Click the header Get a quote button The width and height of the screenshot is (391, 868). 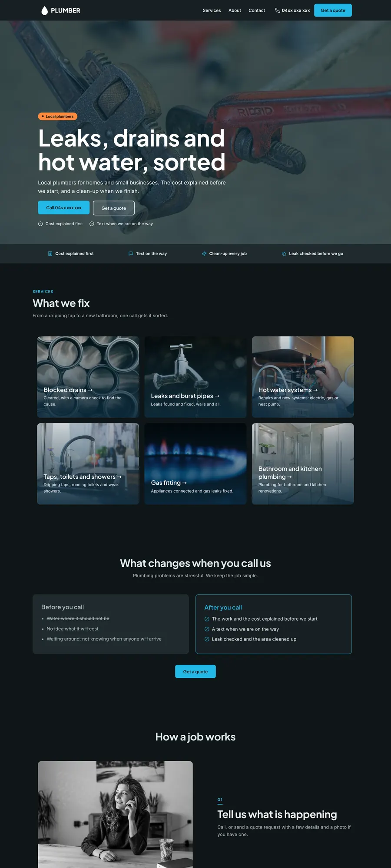(x=333, y=10)
